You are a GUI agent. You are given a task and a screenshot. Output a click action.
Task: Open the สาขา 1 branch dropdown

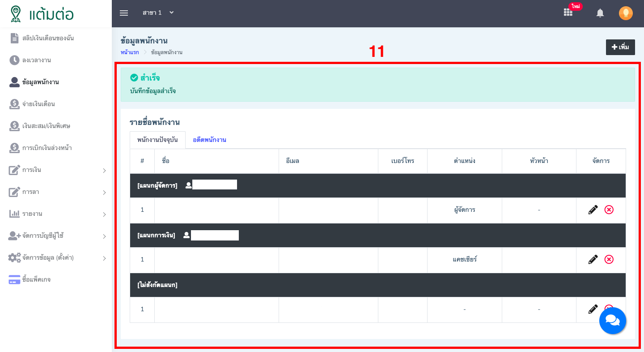click(x=158, y=13)
